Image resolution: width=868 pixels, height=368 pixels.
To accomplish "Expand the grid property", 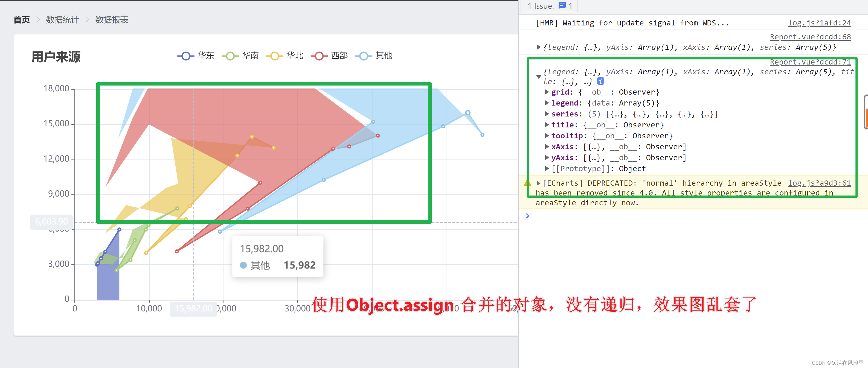I will tap(547, 92).
